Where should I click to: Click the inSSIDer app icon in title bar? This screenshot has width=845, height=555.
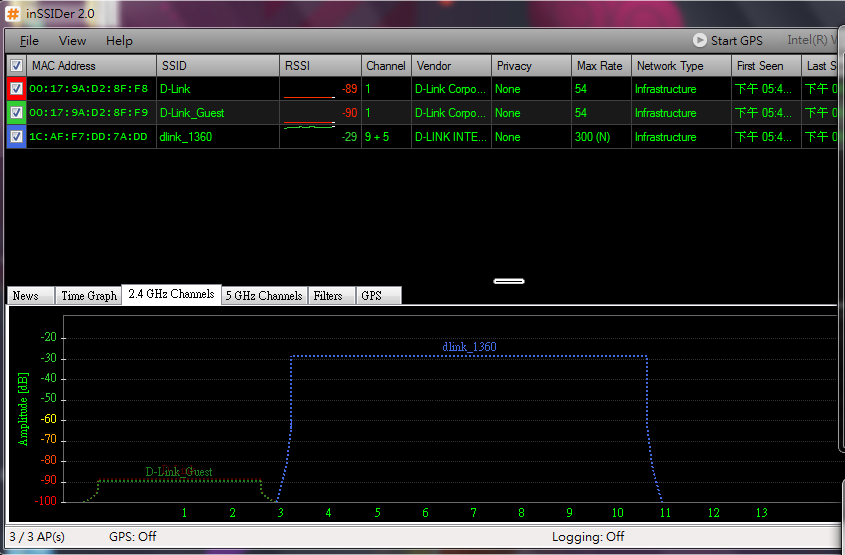point(12,13)
